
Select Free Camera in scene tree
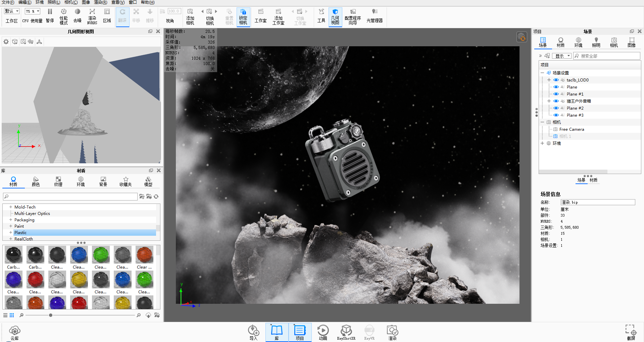point(572,129)
